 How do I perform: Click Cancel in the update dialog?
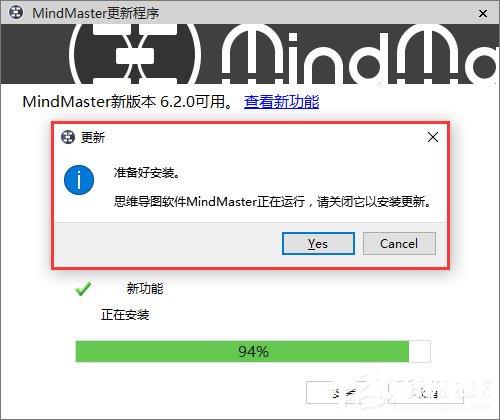click(399, 244)
